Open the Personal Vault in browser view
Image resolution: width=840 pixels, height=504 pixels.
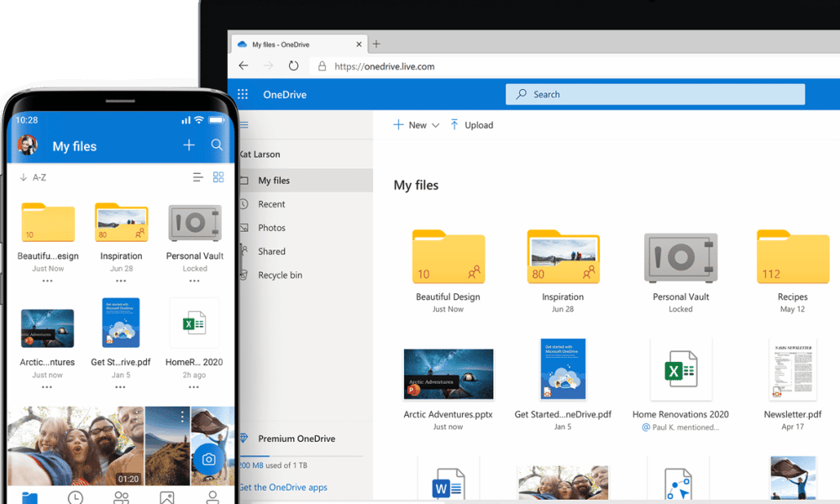(x=681, y=258)
